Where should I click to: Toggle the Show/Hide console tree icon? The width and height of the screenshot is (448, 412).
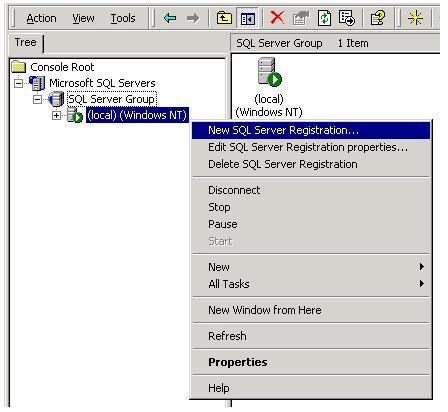(247, 18)
